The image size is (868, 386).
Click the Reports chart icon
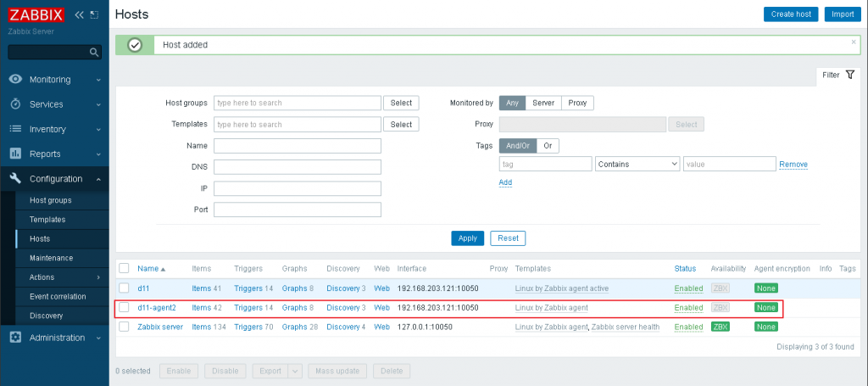pyautogui.click(x=16, y=154)
